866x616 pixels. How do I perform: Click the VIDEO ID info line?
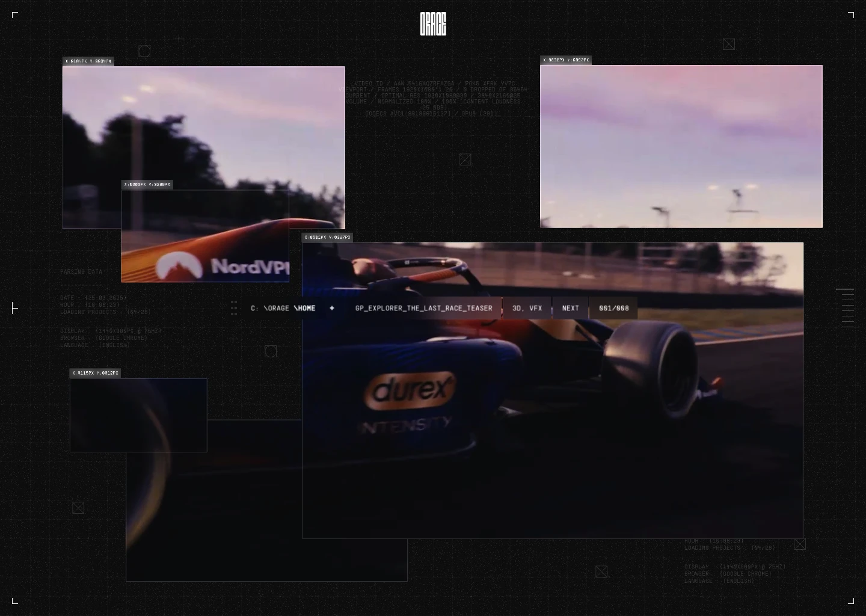[x=434, y=84]
